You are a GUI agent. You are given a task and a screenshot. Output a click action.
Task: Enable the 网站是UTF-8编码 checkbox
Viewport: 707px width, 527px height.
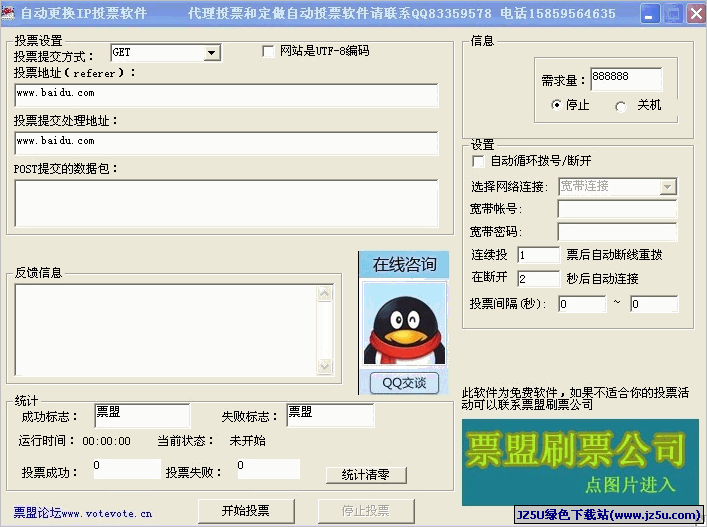[x=268, y=51]
